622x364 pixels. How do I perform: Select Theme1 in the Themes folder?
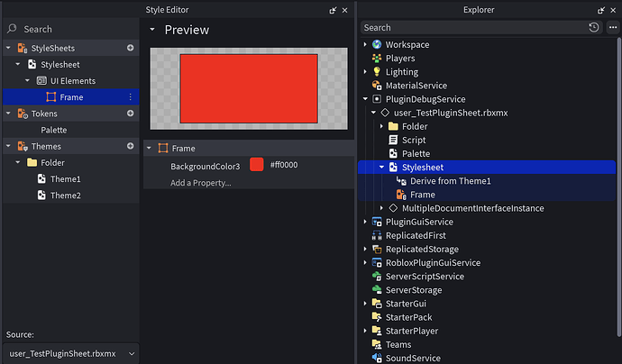tap(65, 179)
